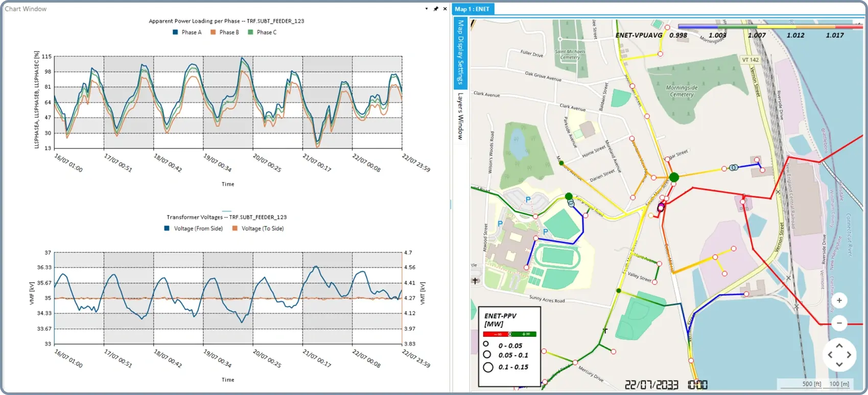Screen dimensions: 868x395
Task: Click the ENET-PPV red-green color bar
Action: pos(509,334)
